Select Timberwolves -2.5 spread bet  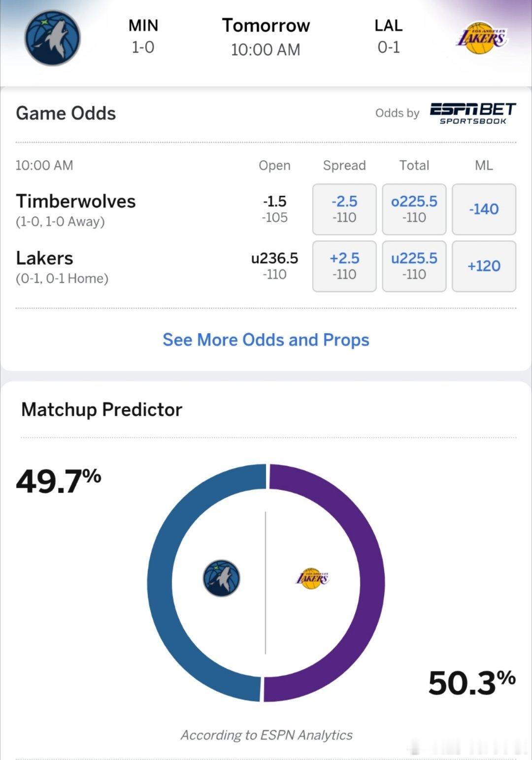(x=344, y=209)
